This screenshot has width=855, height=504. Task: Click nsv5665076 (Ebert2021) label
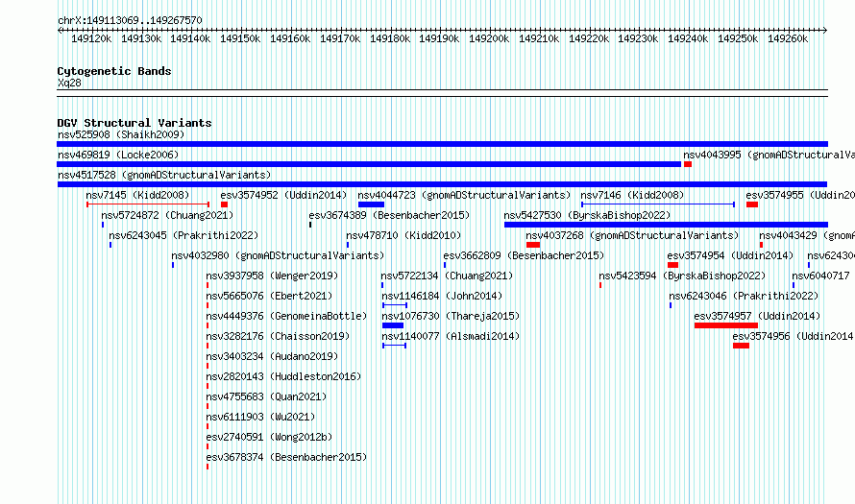click(x=269, y=296)
